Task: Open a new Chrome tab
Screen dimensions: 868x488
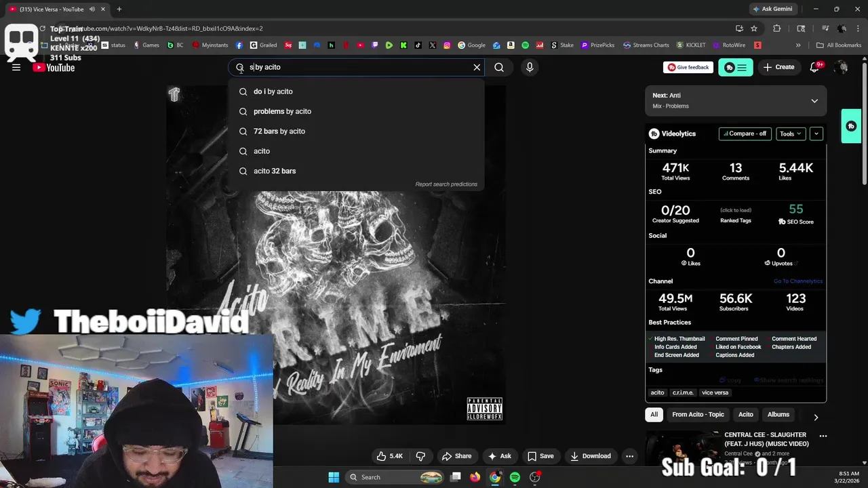Action: point(119,9)
